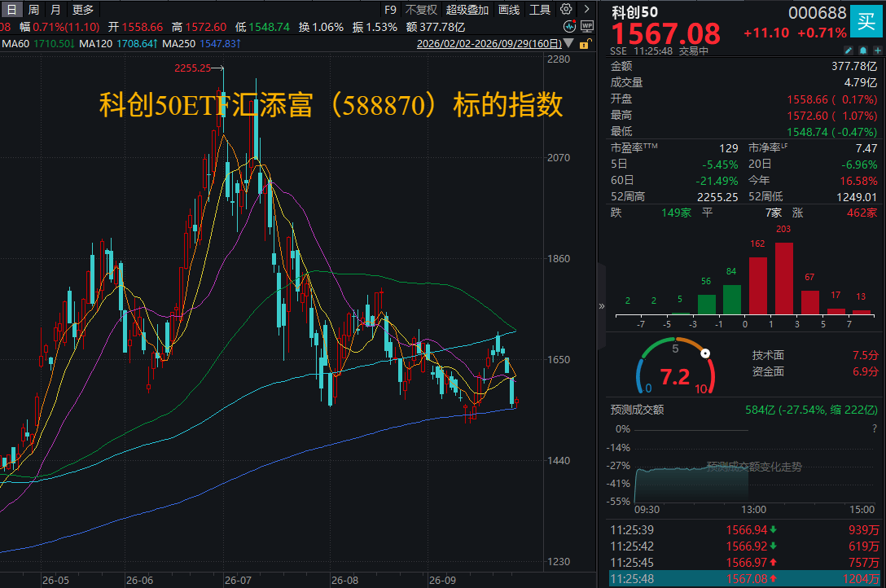Screen dimensions: 886x588
Task: Open the pulse monitor icon with red dot
Action: [x=569, y=27]
